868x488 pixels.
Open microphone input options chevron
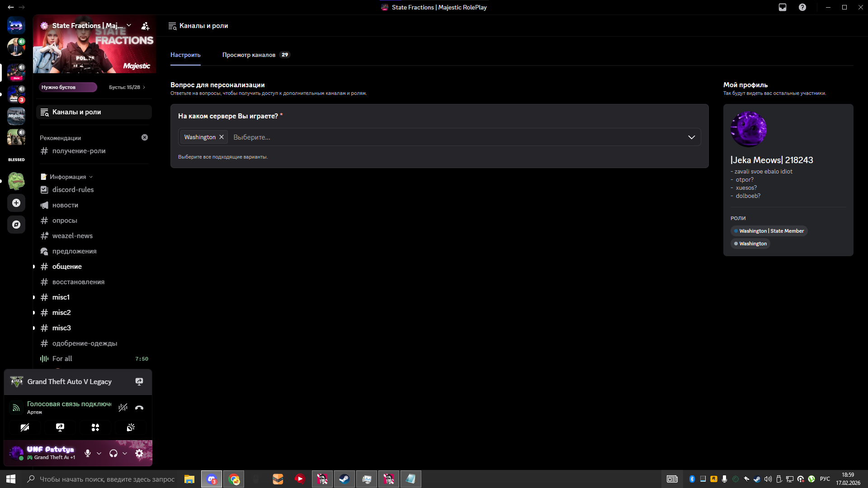99,453
